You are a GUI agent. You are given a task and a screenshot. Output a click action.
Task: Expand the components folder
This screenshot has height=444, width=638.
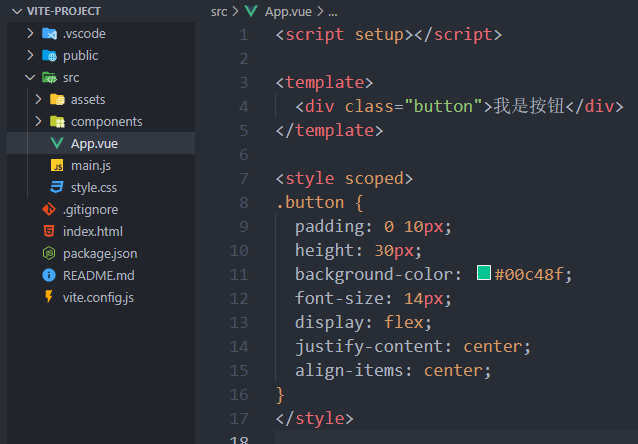point(106,121)
